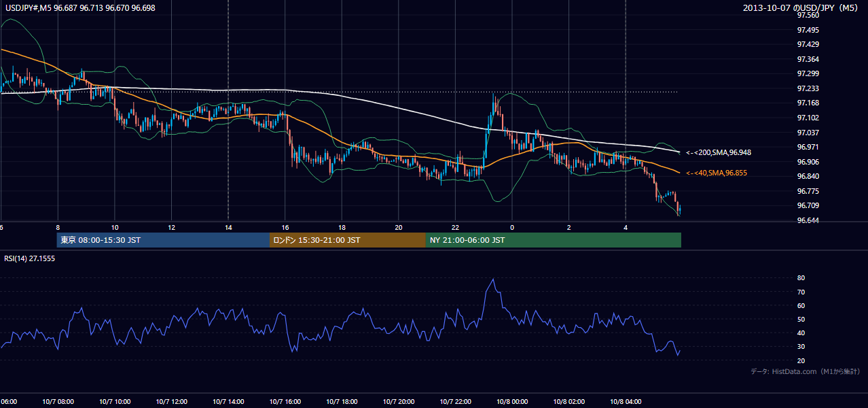Image resolution: width=868 pixels, height=408 pixels.
Task: Select the NY 21:00-06:00 JST session bar
Action: click(554, 240)
